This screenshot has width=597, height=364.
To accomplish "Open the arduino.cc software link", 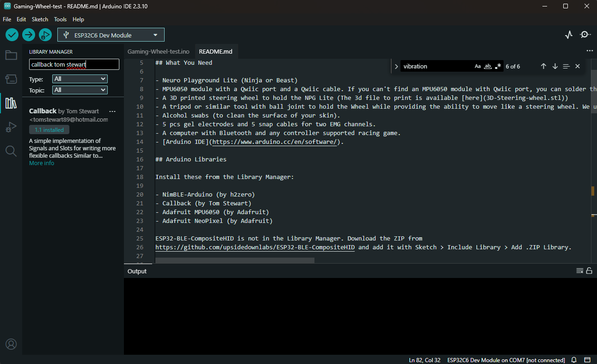I will tap(275, 142).
